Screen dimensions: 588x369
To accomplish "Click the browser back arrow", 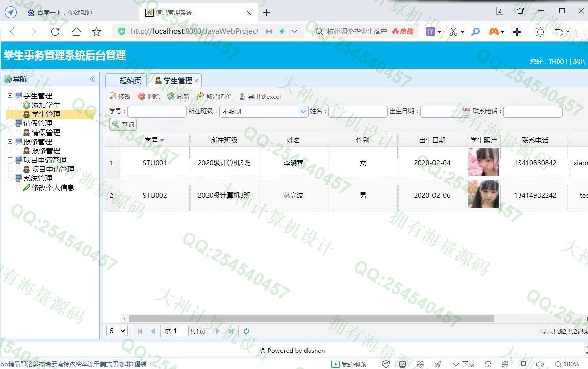I will coord(12,32).
